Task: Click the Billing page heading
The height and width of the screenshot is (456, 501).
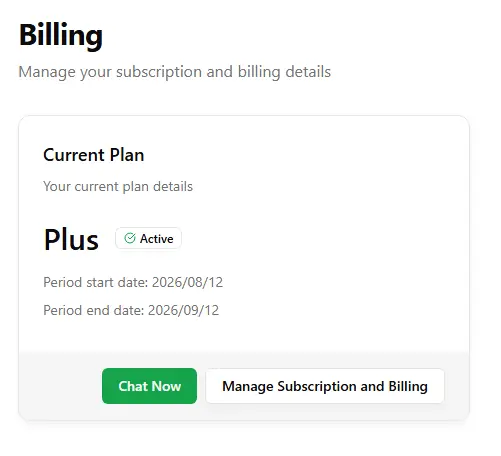Action: coord(61,35)
